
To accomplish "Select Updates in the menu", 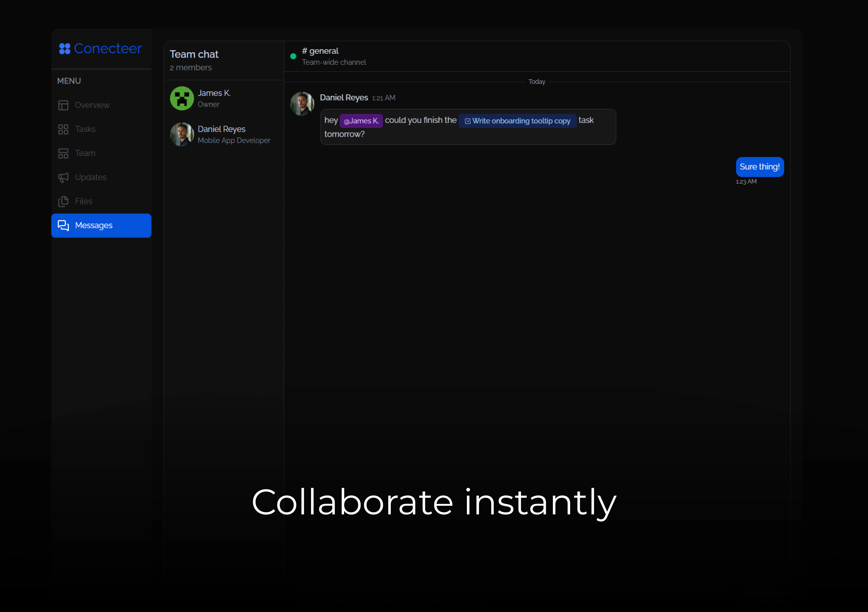I will pos(101,177).
